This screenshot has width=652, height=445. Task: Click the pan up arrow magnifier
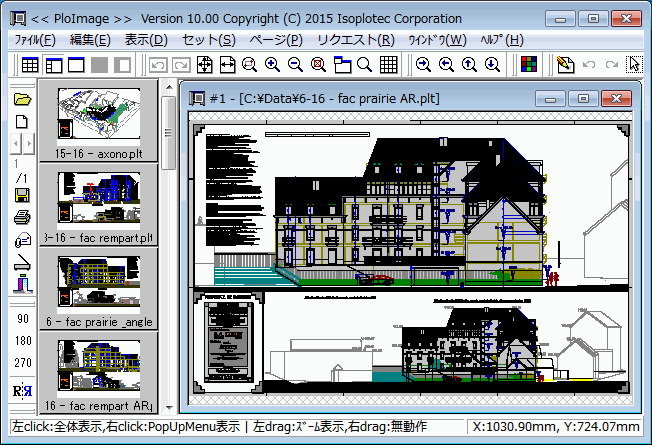coord(469,64)
